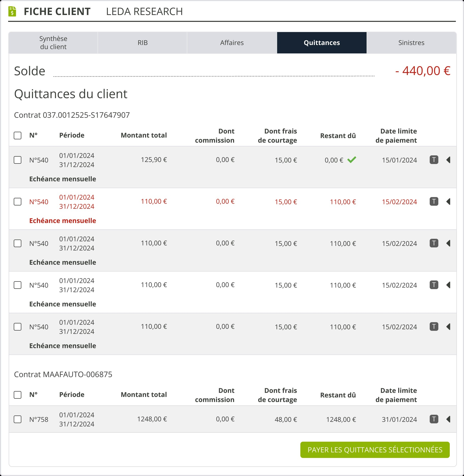This screenshot has height=476, width=464.
Task: Tick the checkbox for the red overdue N°540 quittance
Action: pyautogui.click(x=18, y=202)
